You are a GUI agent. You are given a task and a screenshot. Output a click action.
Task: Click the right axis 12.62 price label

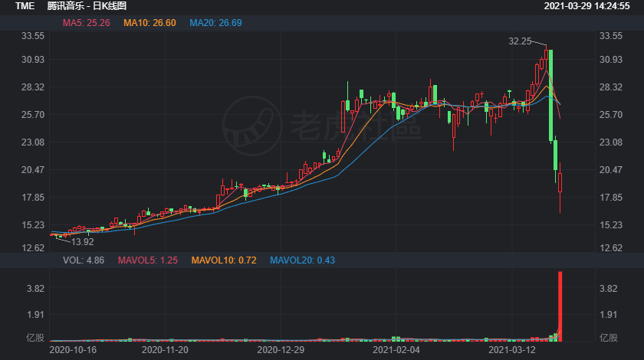coord(611,248)
